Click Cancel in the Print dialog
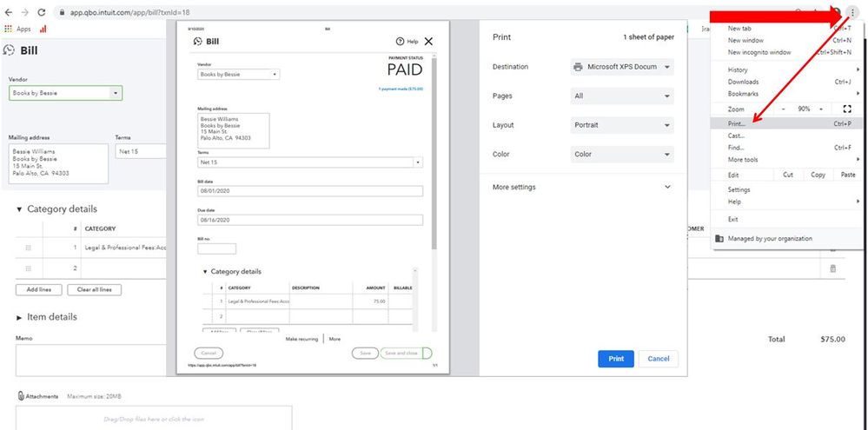Screen dimensions: 868x430 coord(659,359)
